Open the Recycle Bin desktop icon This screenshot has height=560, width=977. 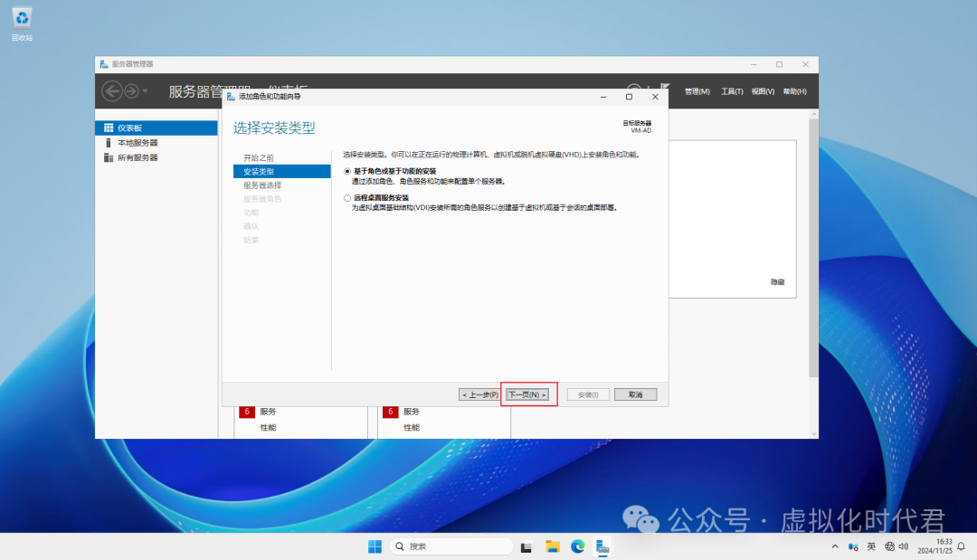pos(22,24)
